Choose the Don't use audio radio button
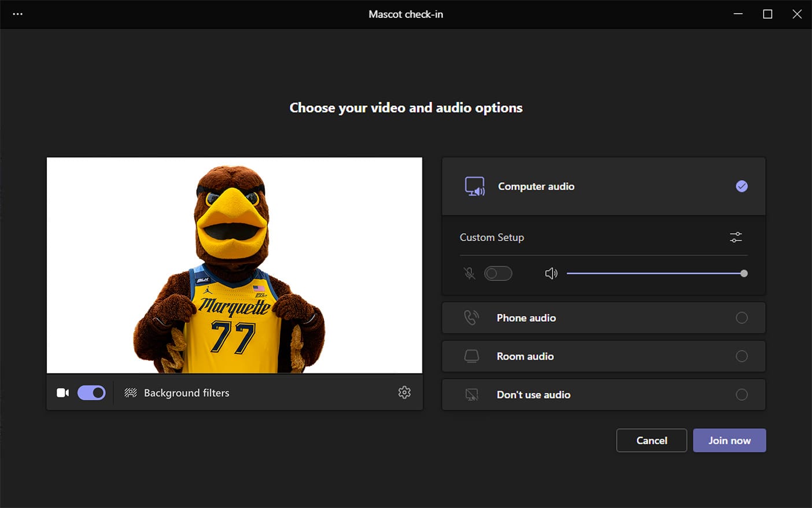 point(741,395)
